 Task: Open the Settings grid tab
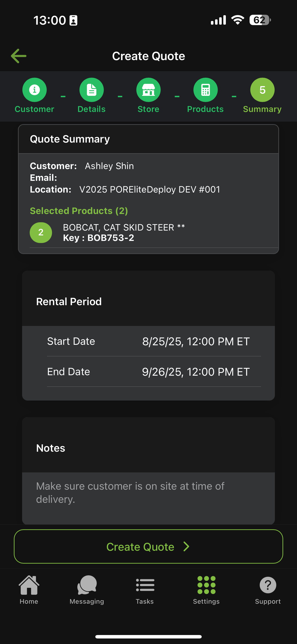pos(206,589)
